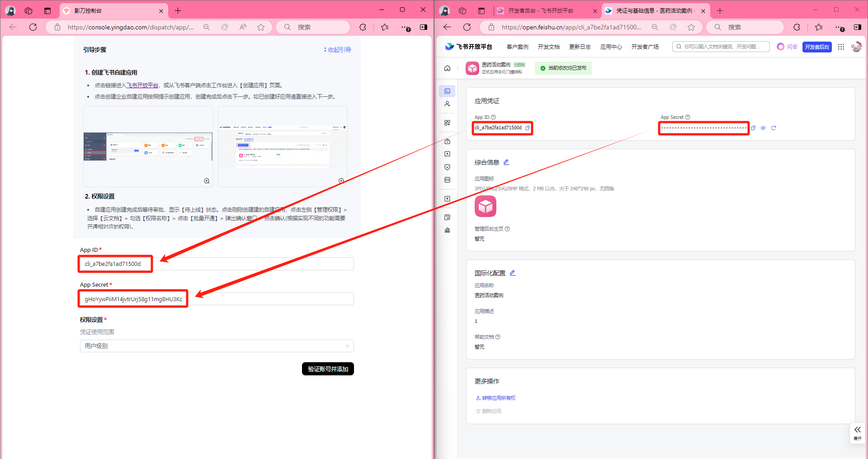Reset the App Secret with the refresh icon
The height and width of the screenshot is (459, 868).
click(x=774, y=128)
